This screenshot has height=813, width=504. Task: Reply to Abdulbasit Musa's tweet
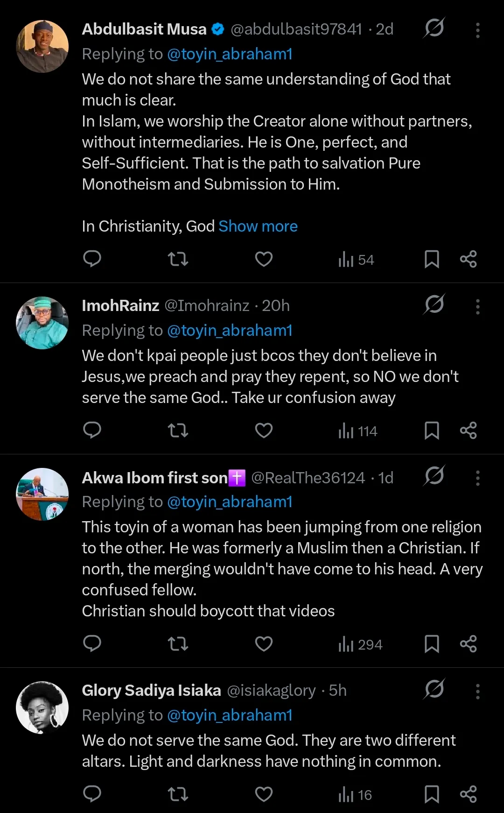92,259
